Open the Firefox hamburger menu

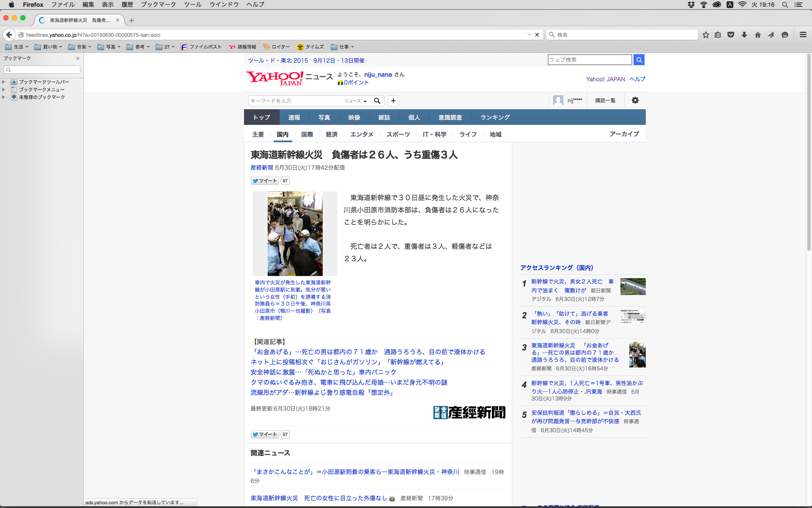[803, 35]
